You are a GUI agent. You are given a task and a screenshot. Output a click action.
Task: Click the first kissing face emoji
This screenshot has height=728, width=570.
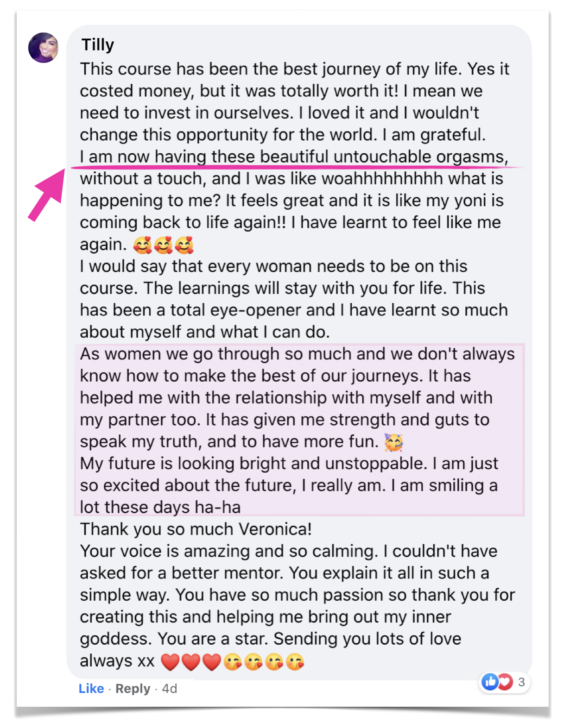click(233, 662)
